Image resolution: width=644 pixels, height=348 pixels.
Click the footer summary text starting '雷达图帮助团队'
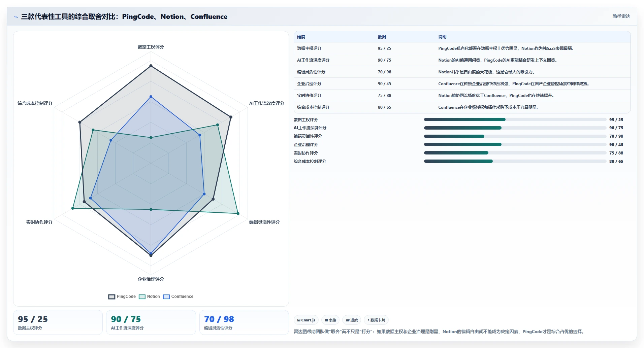440,332
